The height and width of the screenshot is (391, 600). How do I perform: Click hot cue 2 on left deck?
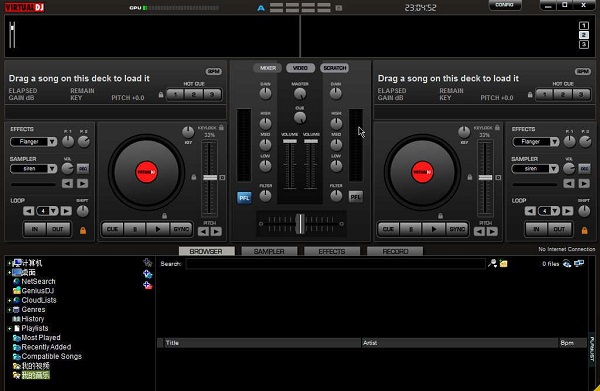point(194,94)
